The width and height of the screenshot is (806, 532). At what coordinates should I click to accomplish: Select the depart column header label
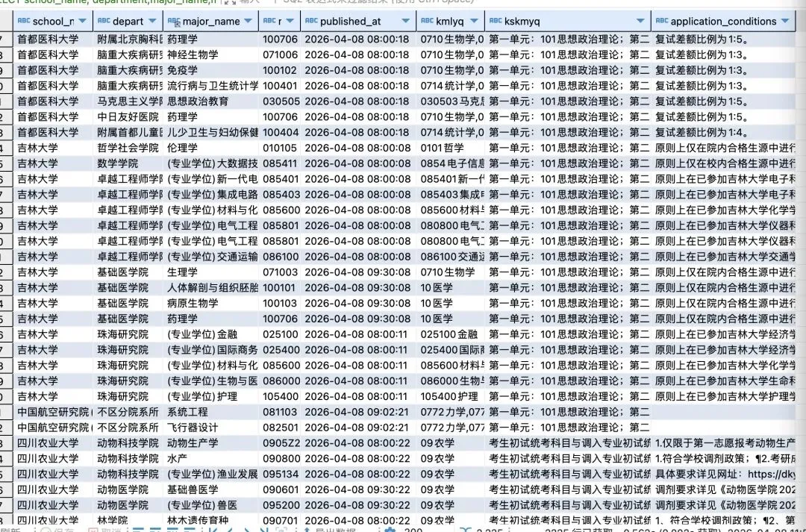coord(128,22)
